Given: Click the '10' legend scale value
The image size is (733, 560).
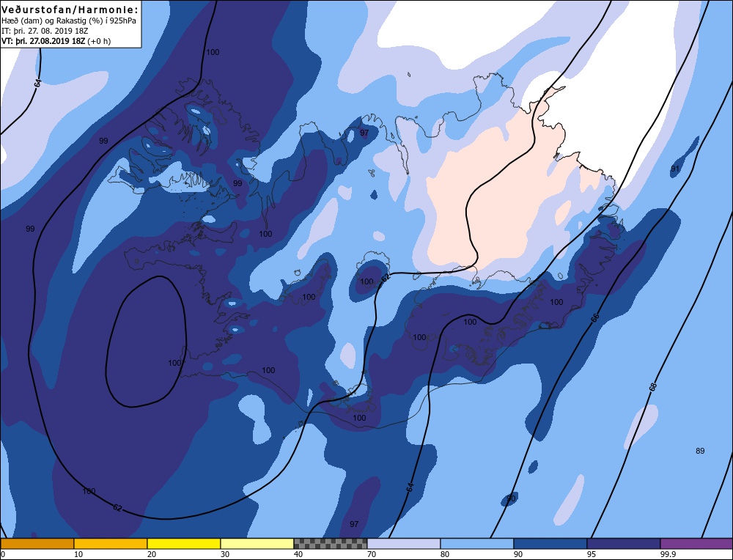Looking at the screenshot, I should [78, 554].
